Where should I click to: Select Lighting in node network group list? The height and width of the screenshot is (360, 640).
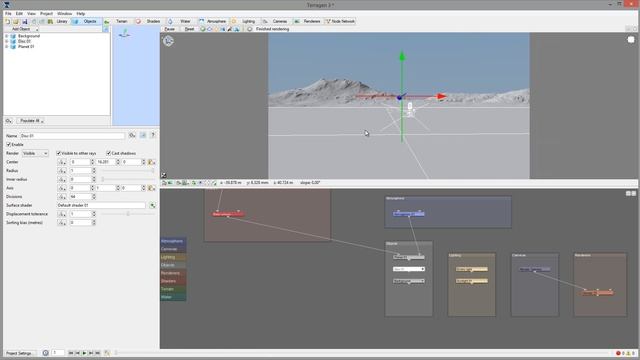tap(173, 257)
